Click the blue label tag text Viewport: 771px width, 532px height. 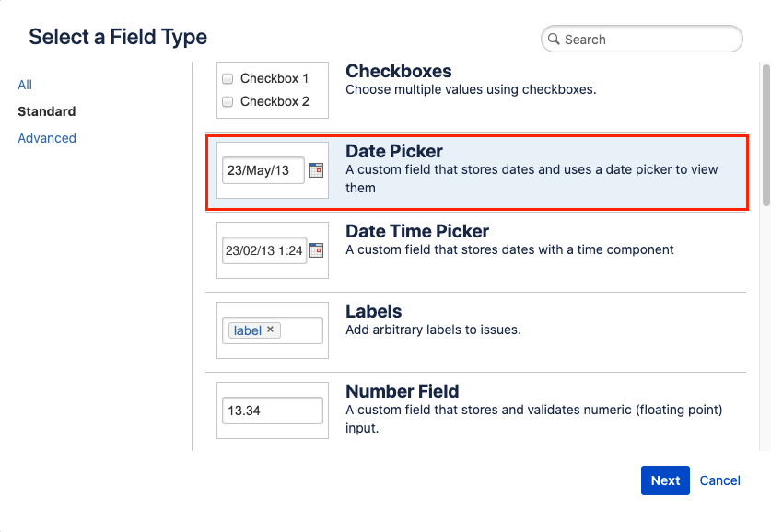[x=248, y=330]
